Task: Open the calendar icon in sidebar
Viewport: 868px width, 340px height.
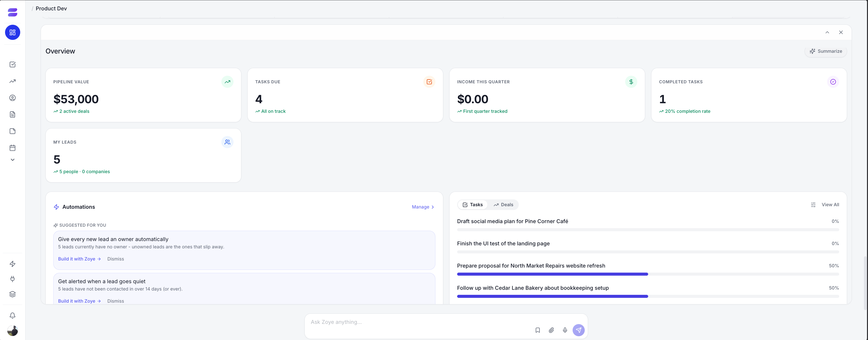Action: tap(12, 148)
